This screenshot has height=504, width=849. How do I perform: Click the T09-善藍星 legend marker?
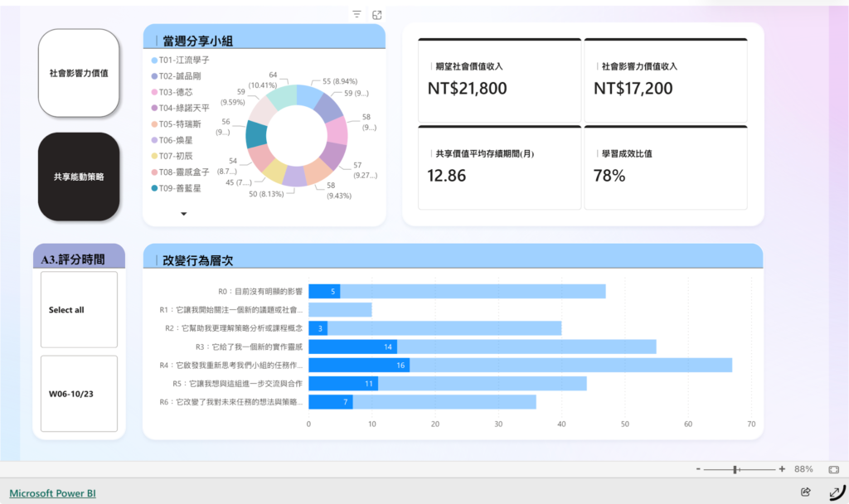pyautogui.click(x=154, y=188)
